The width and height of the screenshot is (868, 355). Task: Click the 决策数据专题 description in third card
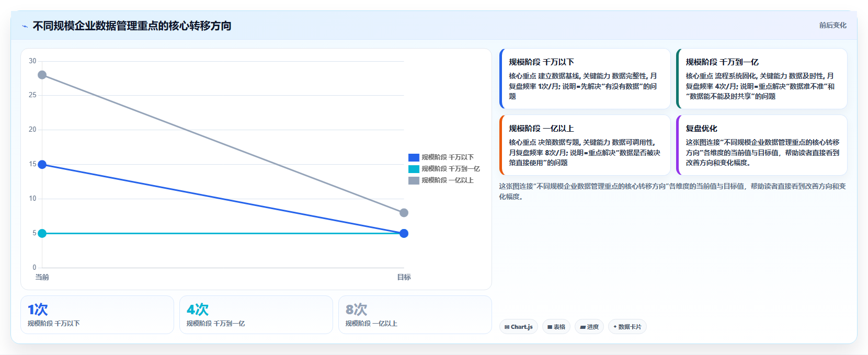point(585,153)
